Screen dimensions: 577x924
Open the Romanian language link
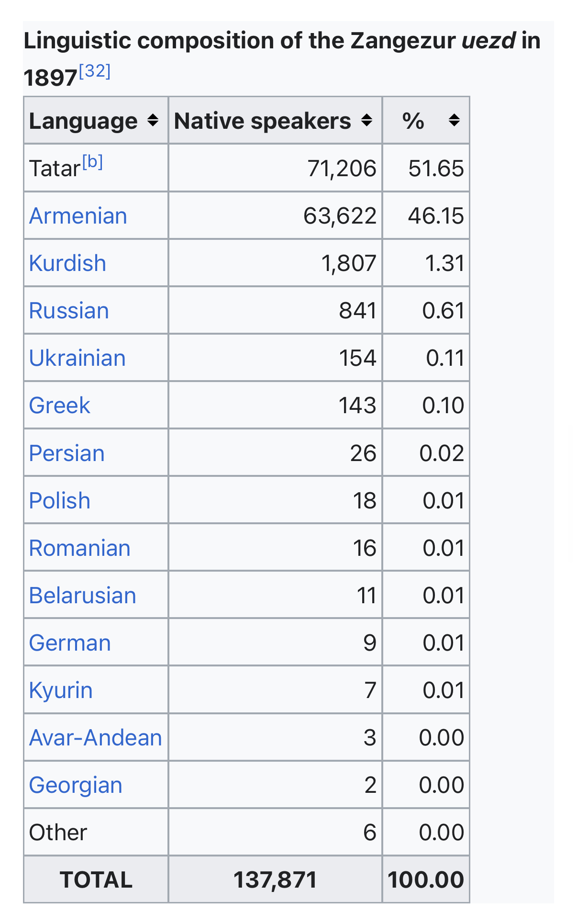click(x=79, y=548)
